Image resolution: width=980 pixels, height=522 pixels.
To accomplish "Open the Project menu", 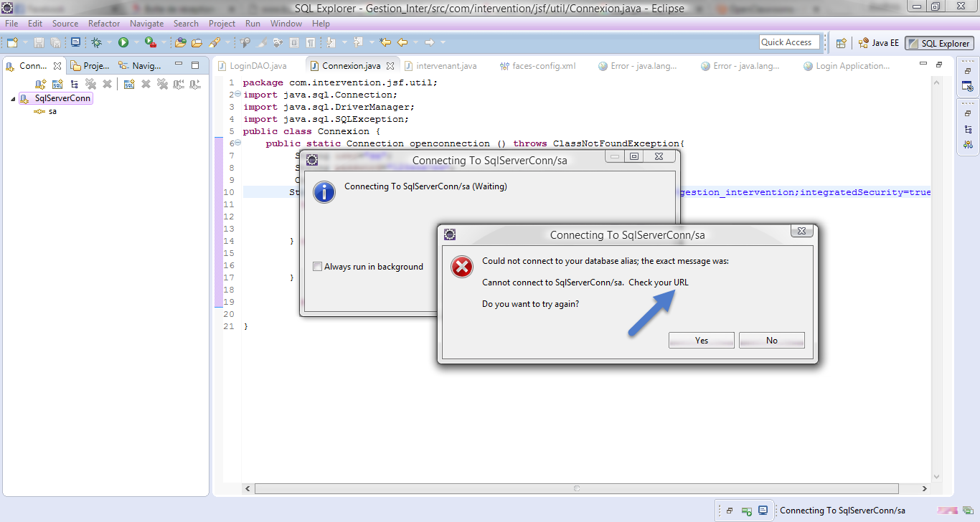I will coord(222,24).
